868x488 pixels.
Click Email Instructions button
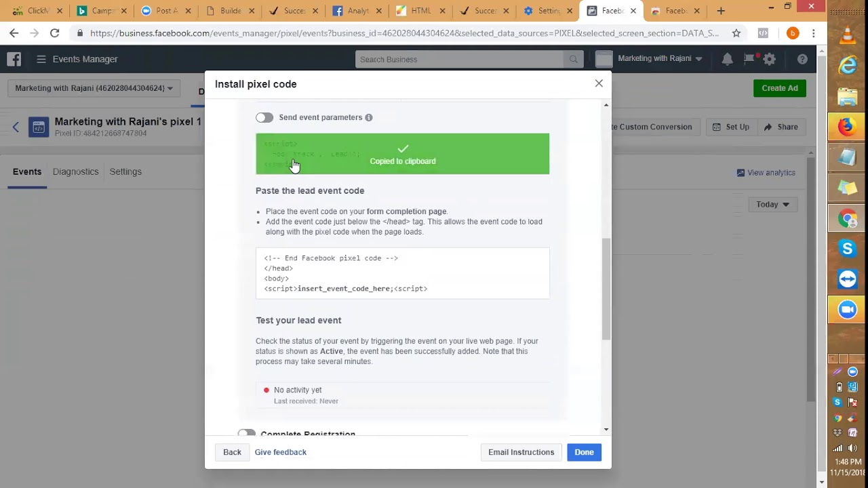pos(521,452)
